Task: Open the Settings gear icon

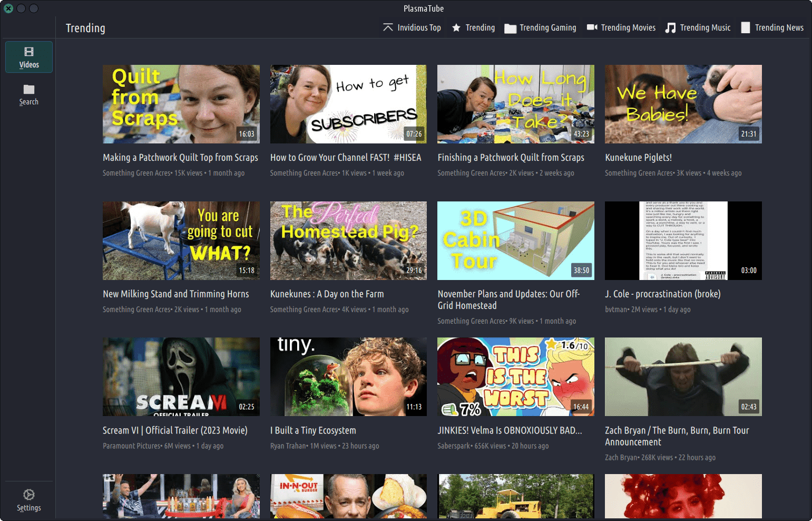Action: coord(29,495)
